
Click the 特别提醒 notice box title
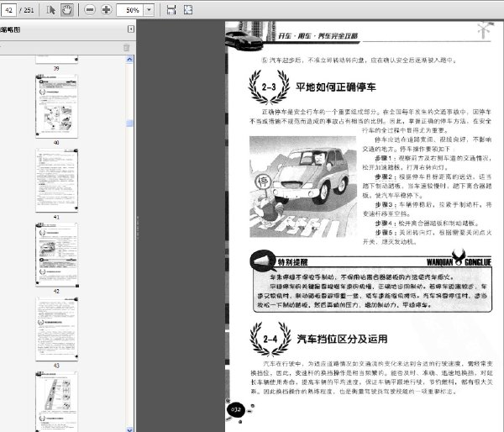coord(293,262)
